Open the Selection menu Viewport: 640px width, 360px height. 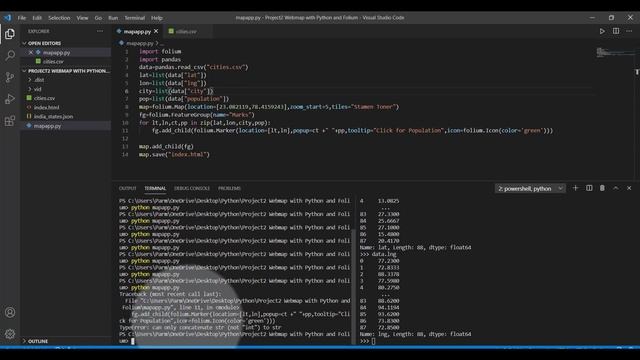[59, 18]
